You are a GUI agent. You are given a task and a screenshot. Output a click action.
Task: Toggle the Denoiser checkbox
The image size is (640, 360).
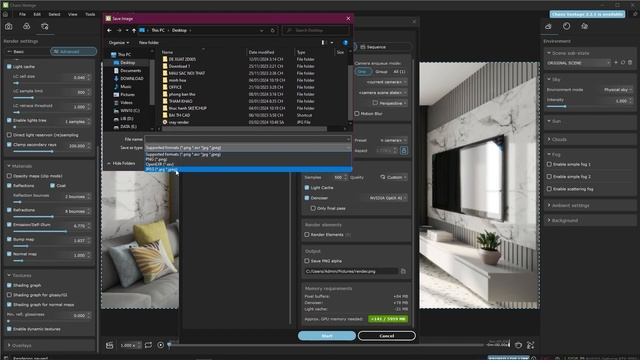307,198
